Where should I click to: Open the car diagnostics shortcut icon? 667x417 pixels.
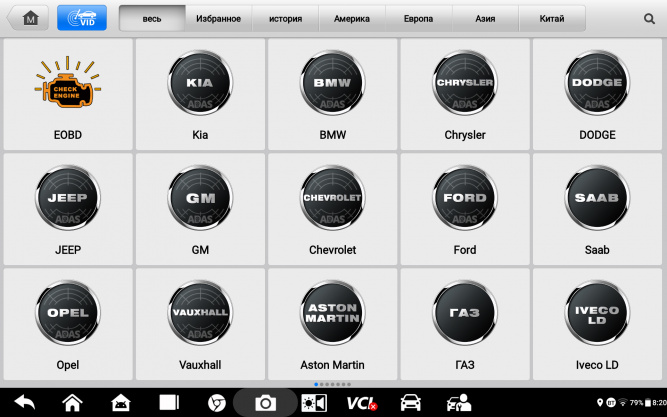[410, 403]
